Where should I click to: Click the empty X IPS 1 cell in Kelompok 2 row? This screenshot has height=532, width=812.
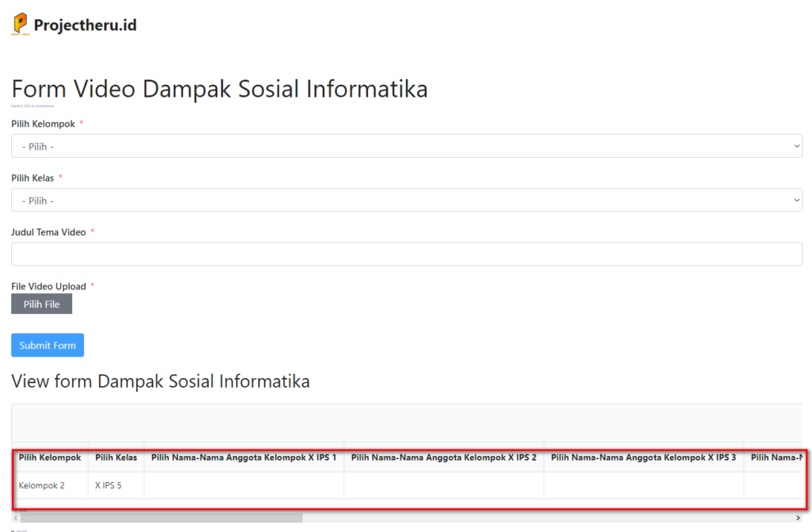243,485
